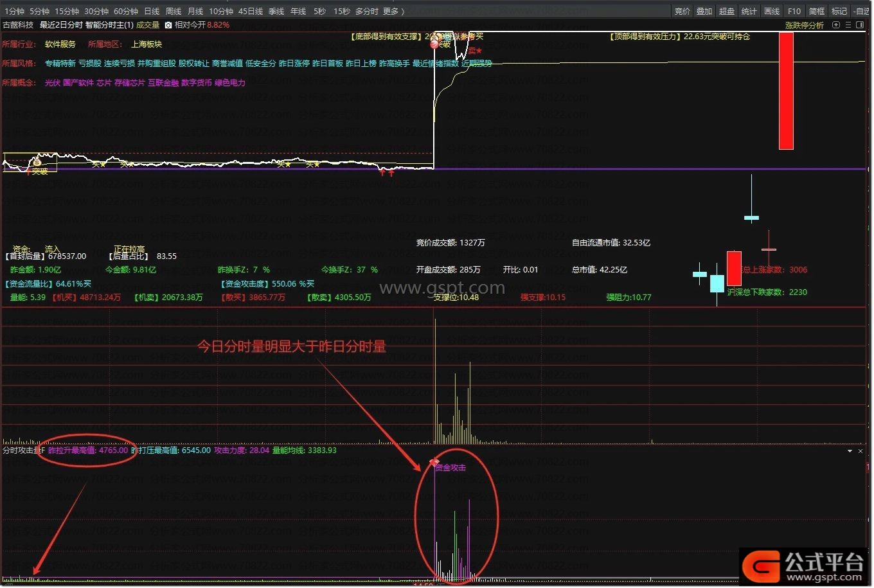Close the 分时攻击量 sub-panel
This screenshot has height=588, width=874.
[861, 451]
